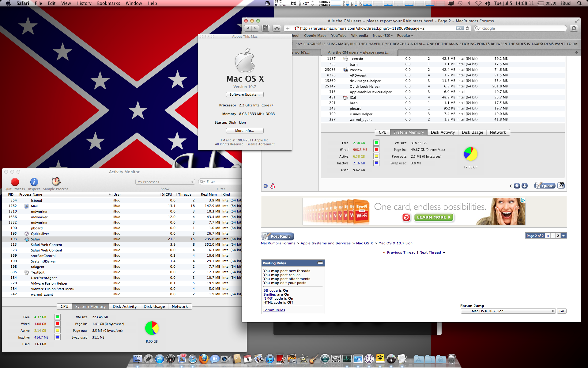588x368 pixels.
Task: Open iTunes from the Dock
Action: click(x=270, y=359)
